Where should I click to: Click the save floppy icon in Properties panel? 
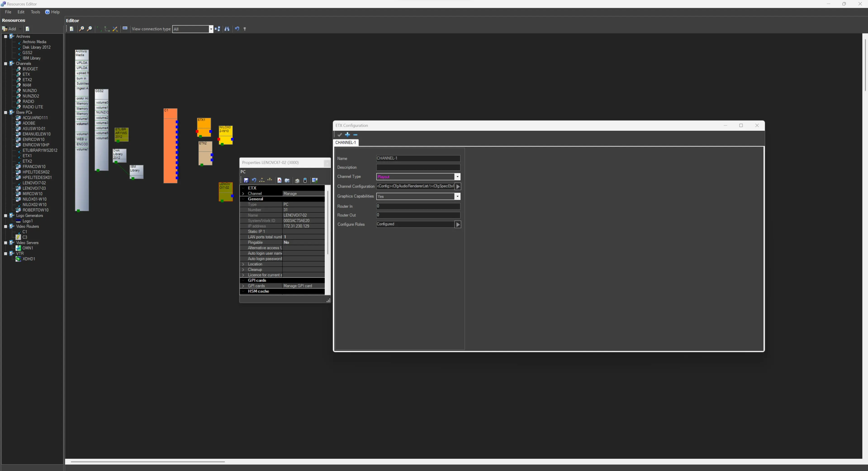pyautogui.click(x=246, y=181)
